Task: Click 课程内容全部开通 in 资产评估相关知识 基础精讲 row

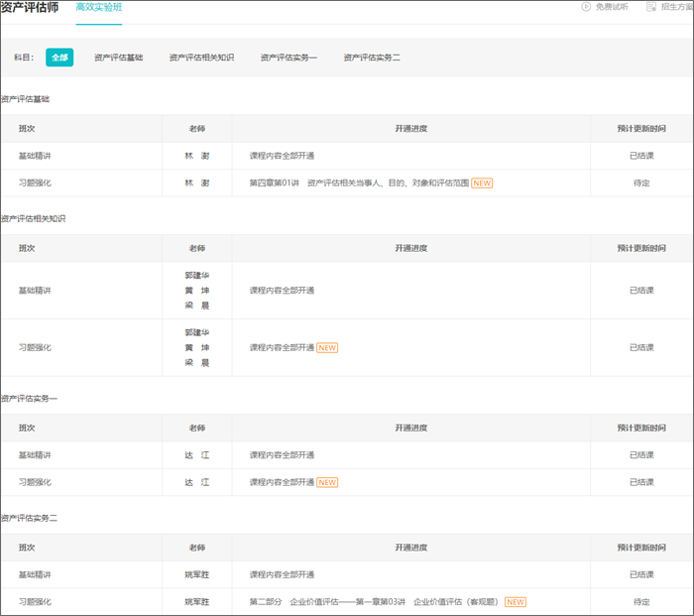Action: pyautogui.click(x=282, y=291)
